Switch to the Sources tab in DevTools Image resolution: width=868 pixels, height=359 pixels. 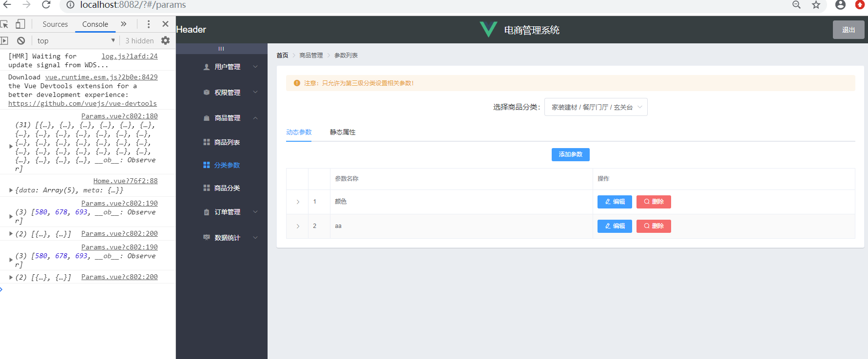tap(55, 24)
